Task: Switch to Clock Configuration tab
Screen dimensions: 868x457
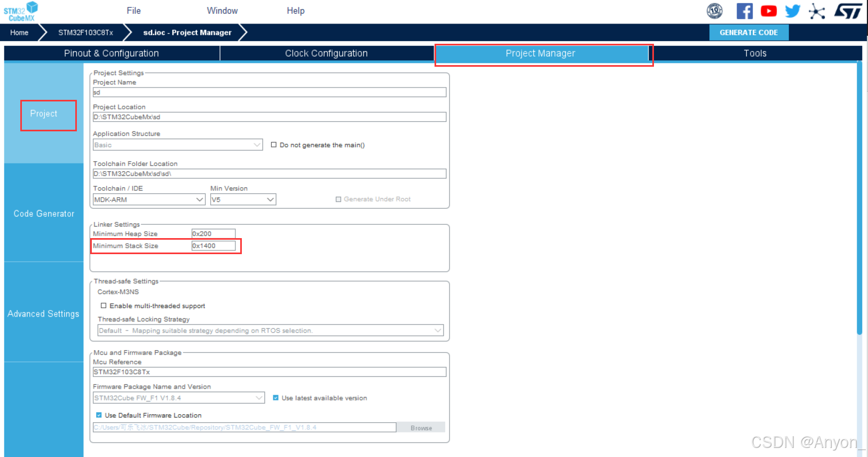Action: [x=326, y=53]
